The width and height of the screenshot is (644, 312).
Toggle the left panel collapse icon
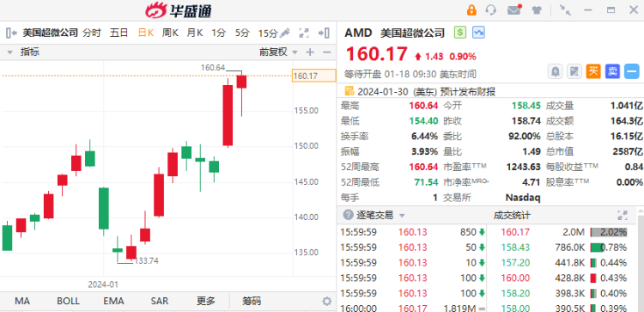(x=11, y=33)
